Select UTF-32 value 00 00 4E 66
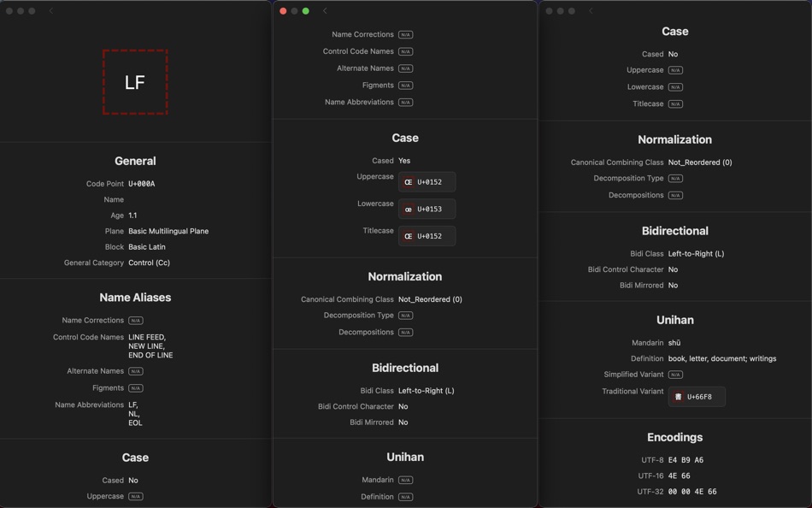The image size is (812, 508). [692, 492]
